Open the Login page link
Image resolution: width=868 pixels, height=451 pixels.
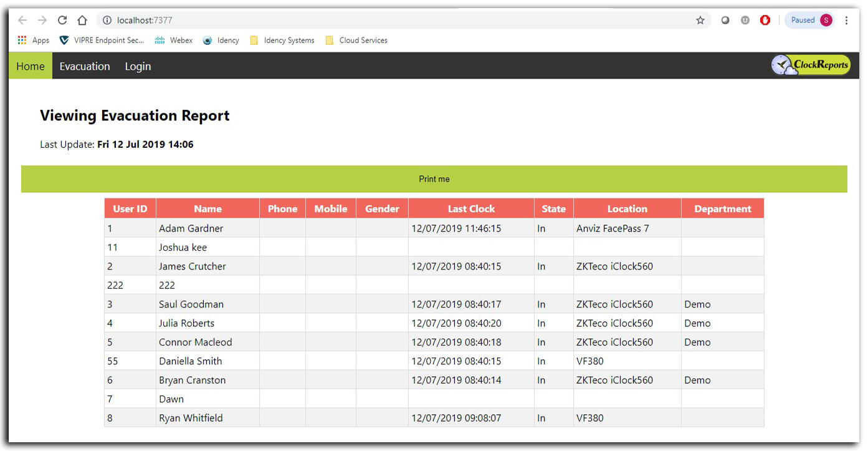tap(138, 66)
